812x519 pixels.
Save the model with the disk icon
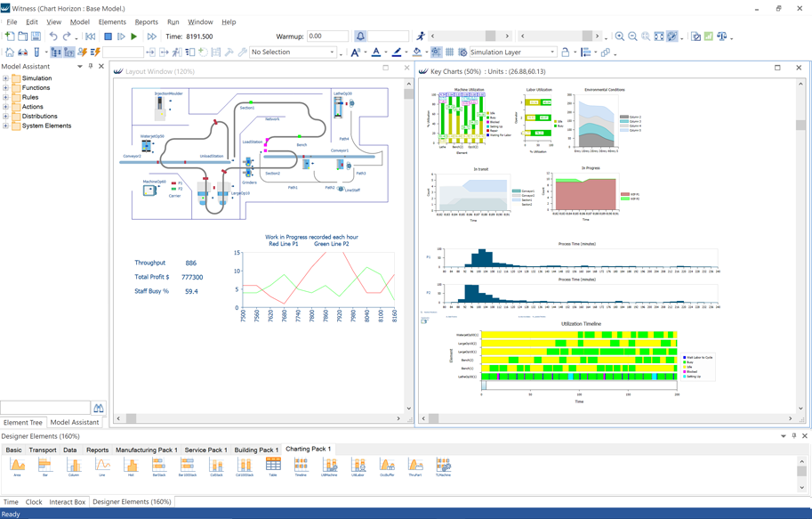(x=36, y=36)
